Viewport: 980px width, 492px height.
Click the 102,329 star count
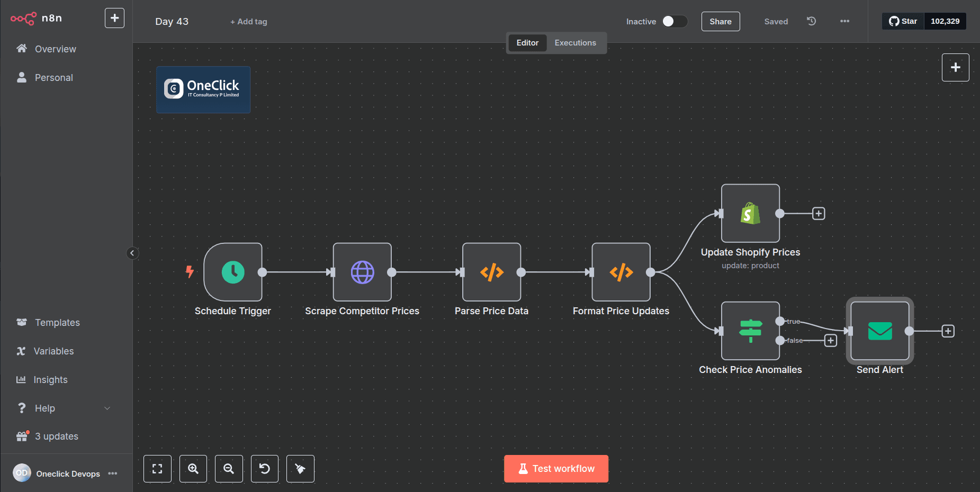(945, 21)
